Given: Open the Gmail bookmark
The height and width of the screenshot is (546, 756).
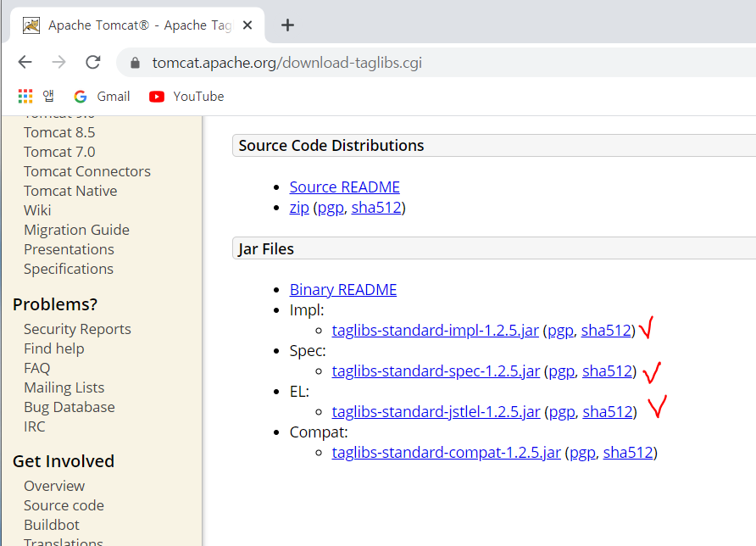Looking at the screenshot, I should pyautogui.click(x=103, y=97).
